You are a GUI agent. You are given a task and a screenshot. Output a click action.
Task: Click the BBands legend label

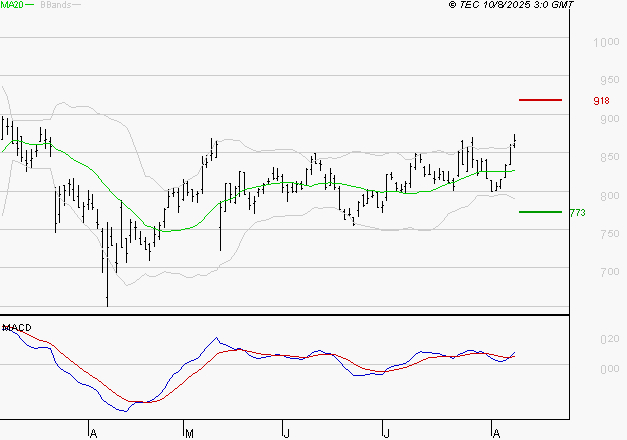(56, 5)
